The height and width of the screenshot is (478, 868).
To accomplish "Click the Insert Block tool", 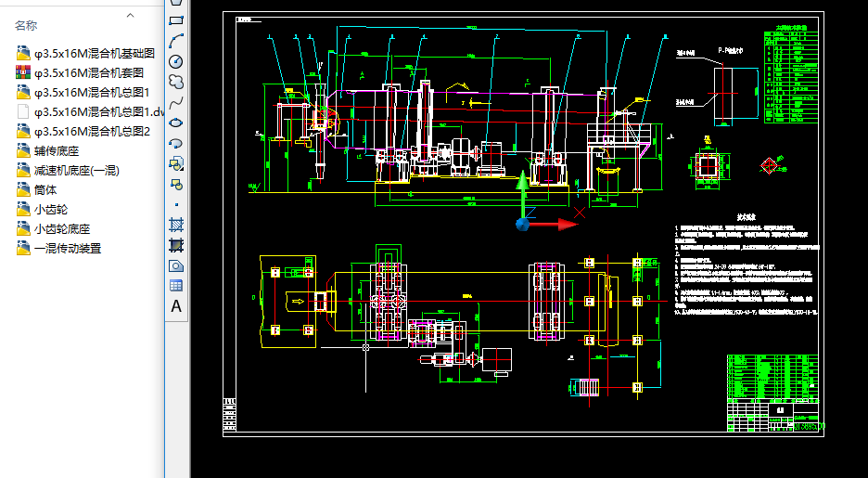I will point(176,163).
